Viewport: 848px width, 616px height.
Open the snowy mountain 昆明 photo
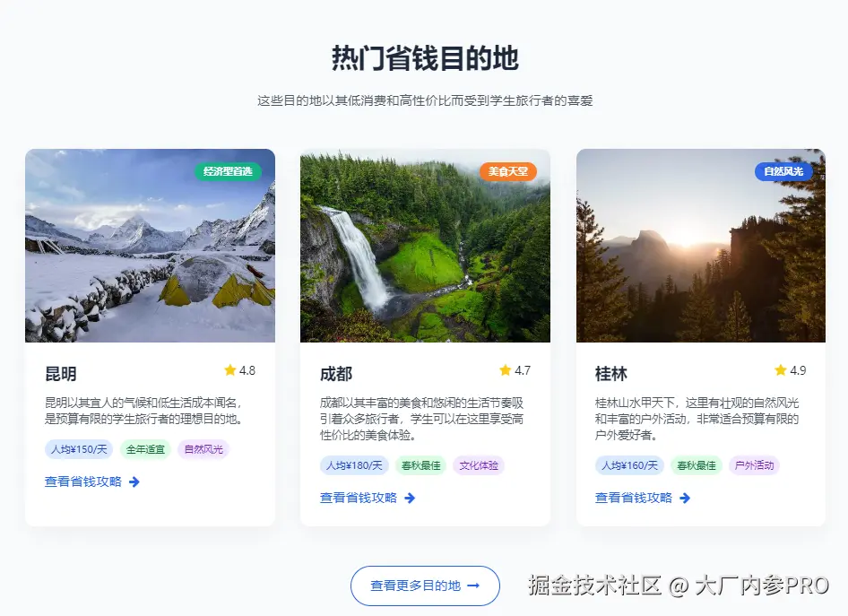tap(151, 246)
